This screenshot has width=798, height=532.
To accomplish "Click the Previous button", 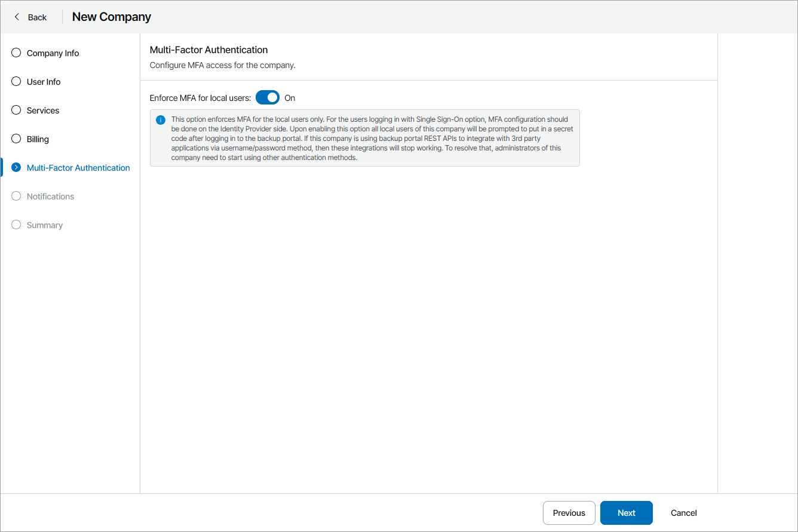I will 569,512.
